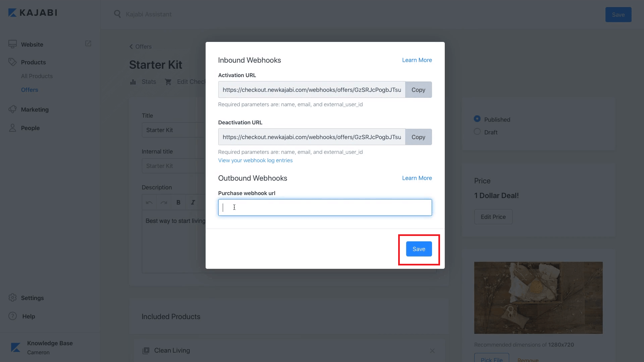Image resolution: width=644 pixels, height=362 pixels.
Task: Save the webhook settings in the modal
Action: [x=419, y=249]
